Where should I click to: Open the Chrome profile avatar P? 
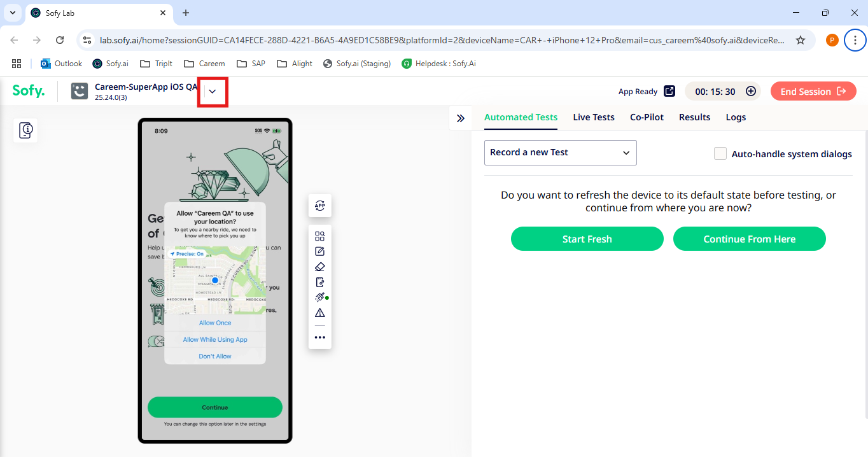(832, 40)
